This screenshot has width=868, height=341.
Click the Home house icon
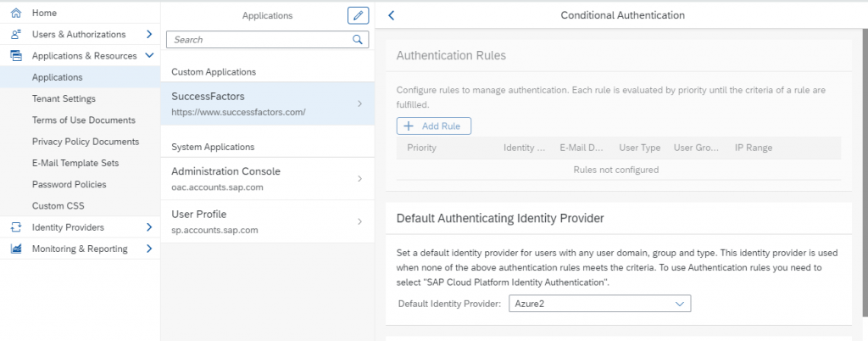[15, 13]
